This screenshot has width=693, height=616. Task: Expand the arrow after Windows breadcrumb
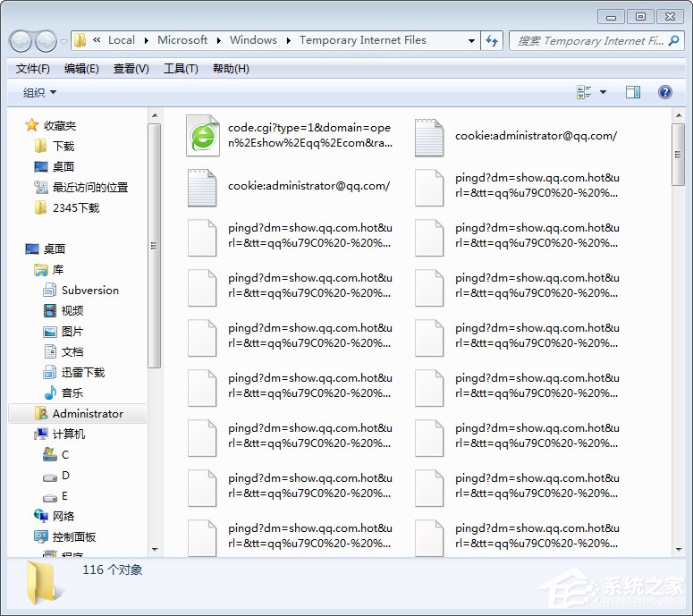pos(289,40)
